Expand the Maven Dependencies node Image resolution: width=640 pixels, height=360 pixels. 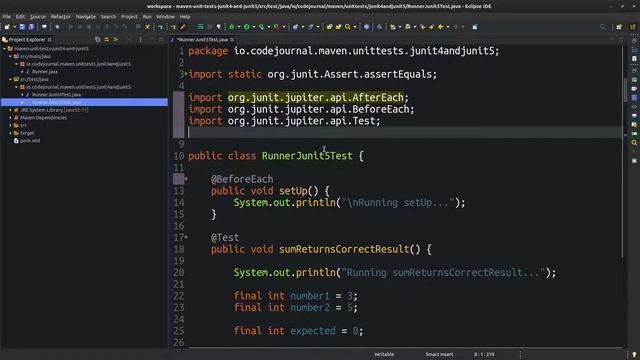(10, 118)
